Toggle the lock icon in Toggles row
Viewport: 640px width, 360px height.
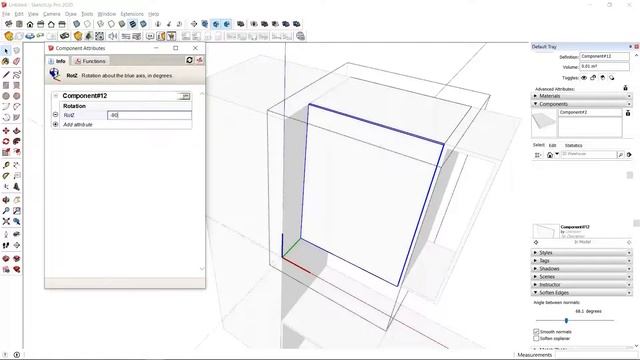click(x=593, y=78)
